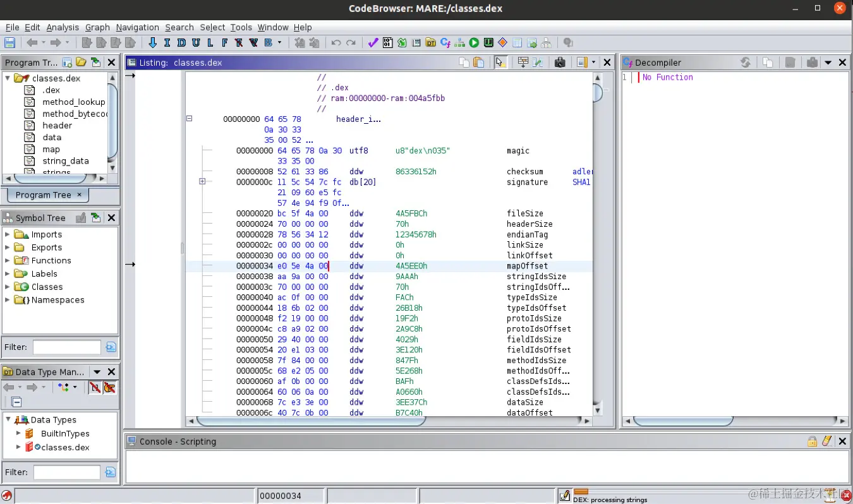
Task: Open the Analysis menu
Action: click(x=63, y=27)
